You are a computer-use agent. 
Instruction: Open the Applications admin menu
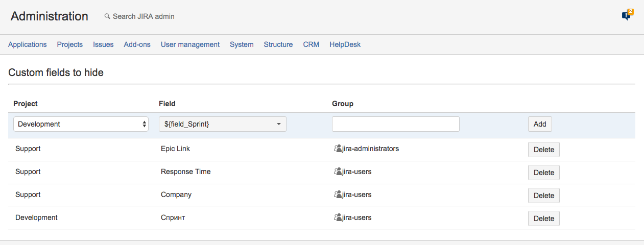click(28, 44)
